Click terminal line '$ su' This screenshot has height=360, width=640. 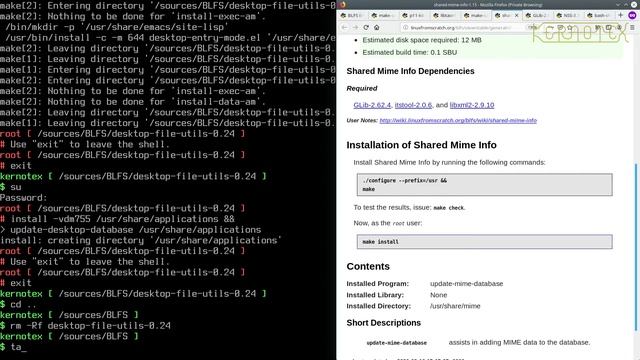point(11,187)
